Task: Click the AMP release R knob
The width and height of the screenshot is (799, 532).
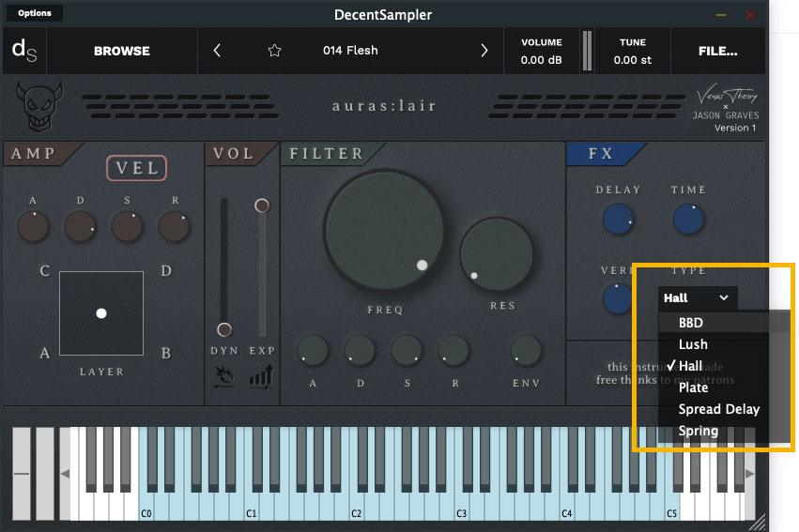Action: 174,226
